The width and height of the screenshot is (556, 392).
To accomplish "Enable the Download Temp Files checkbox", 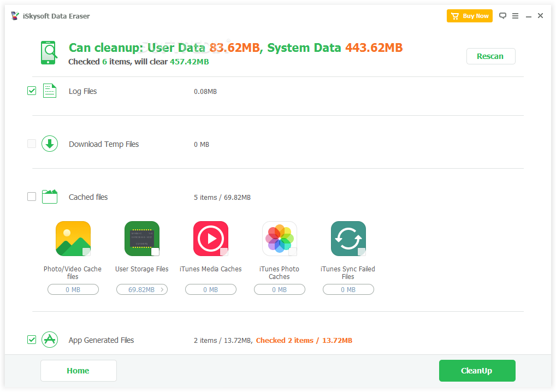I will click(31, 144).
